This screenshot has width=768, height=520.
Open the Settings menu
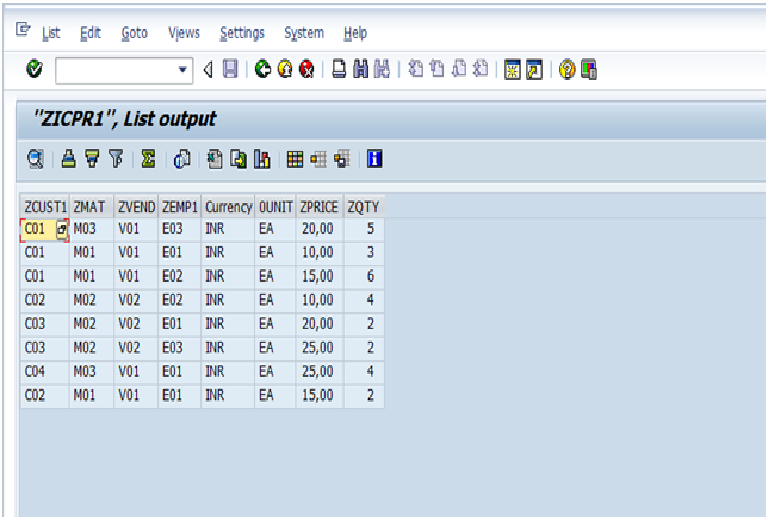[x=242, y=33]
